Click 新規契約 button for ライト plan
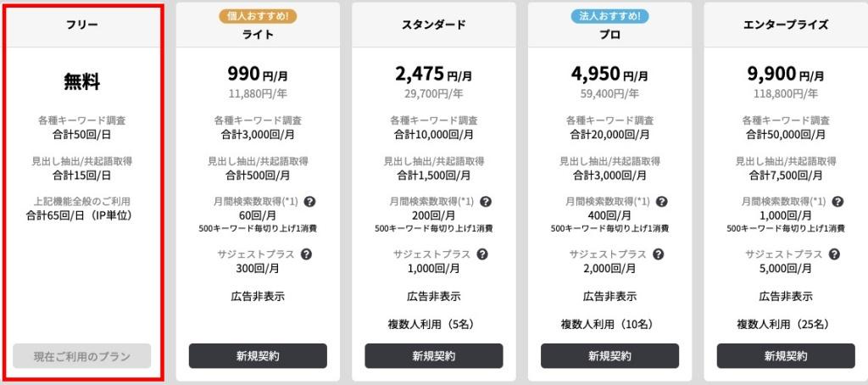This screenshot has height=385, width=868. point(258,355)
